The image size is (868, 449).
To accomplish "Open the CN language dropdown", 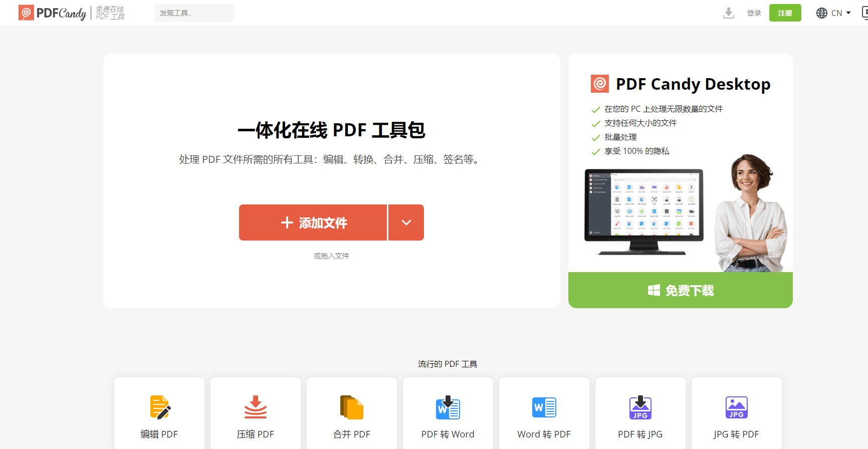I will 841,13.
